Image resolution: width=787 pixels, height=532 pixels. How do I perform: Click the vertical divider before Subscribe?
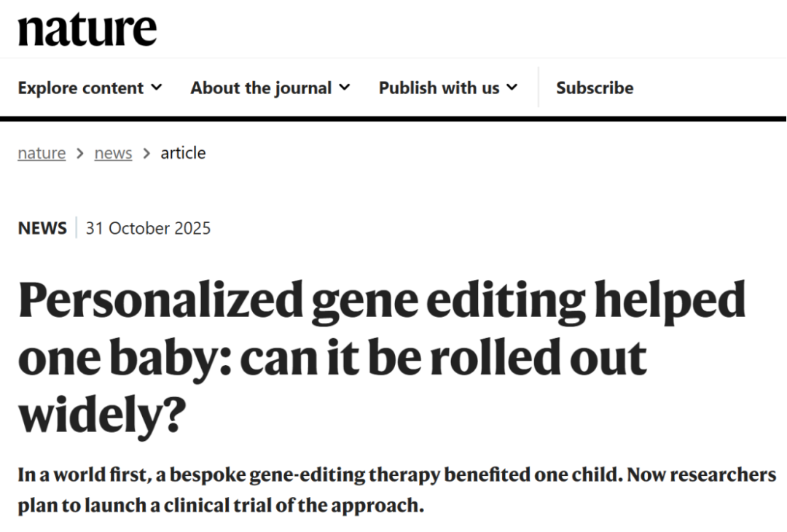tap(539, 87)
